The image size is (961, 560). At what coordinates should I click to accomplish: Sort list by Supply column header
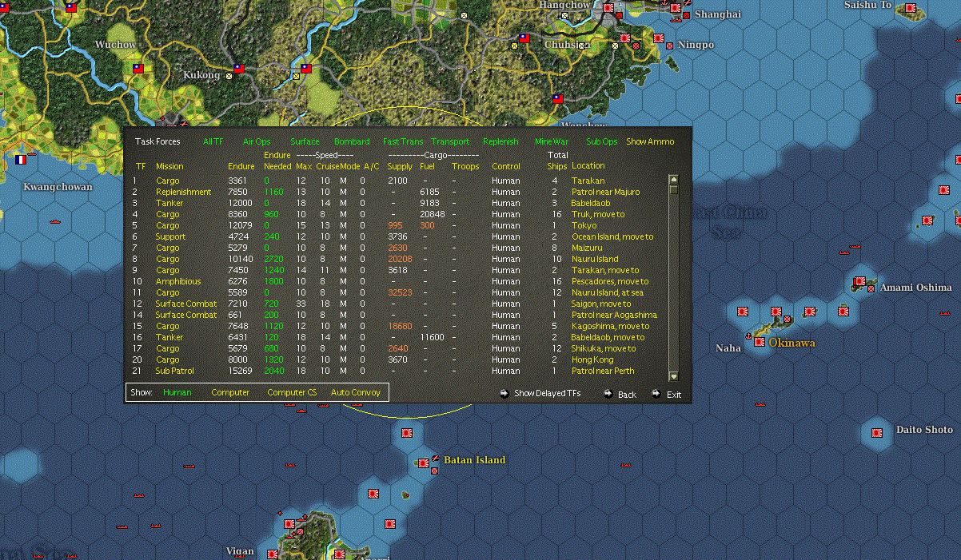tap(400, 166)
